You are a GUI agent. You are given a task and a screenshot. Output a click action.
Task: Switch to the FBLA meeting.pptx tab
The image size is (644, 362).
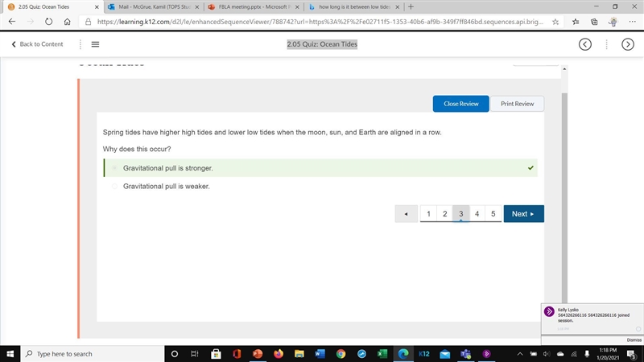coord(254,7)
